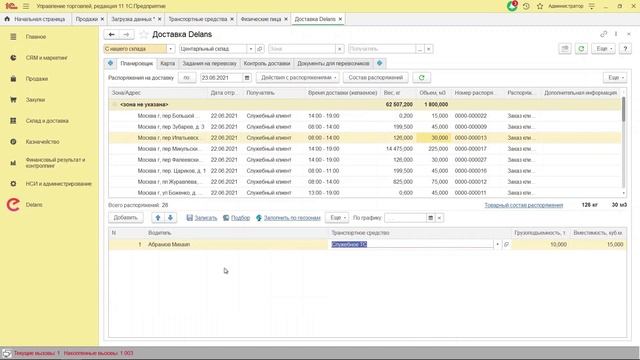Select driver Абрамов Михаил cell
The width and height of the screenshot is (640, 360).
pyautogui.click(x=238, y=244)
